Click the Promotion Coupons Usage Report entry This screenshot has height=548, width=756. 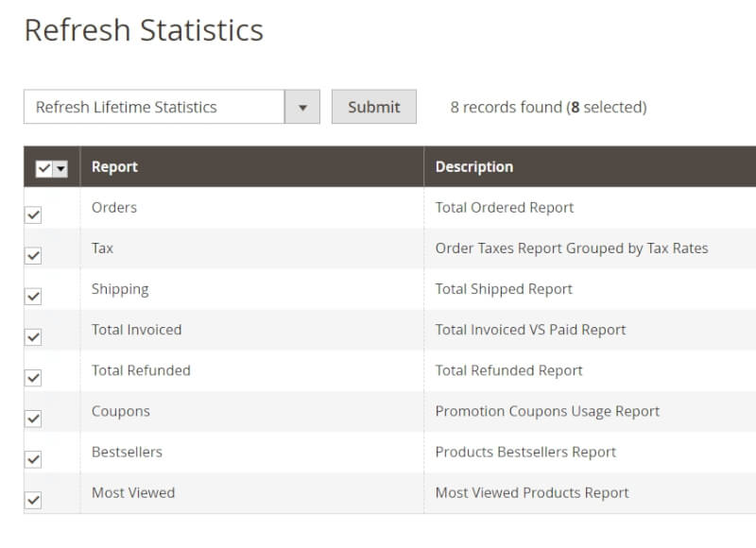[x=546, y=410]
